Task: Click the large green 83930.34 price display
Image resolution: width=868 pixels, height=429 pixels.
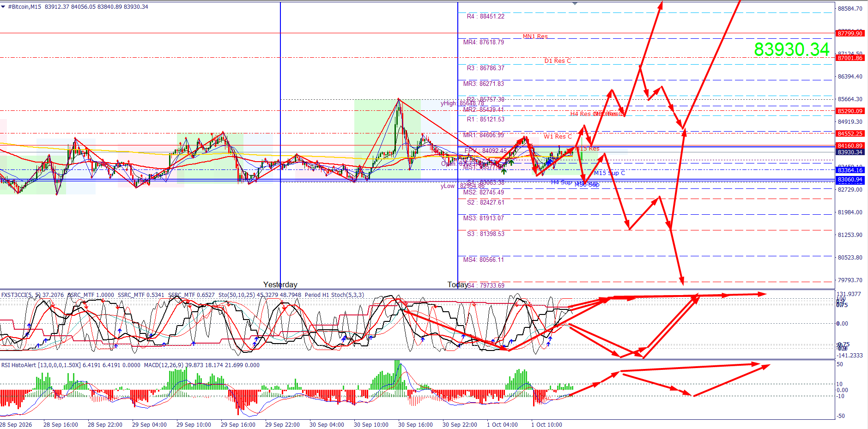Action: (x=792, y=49)
